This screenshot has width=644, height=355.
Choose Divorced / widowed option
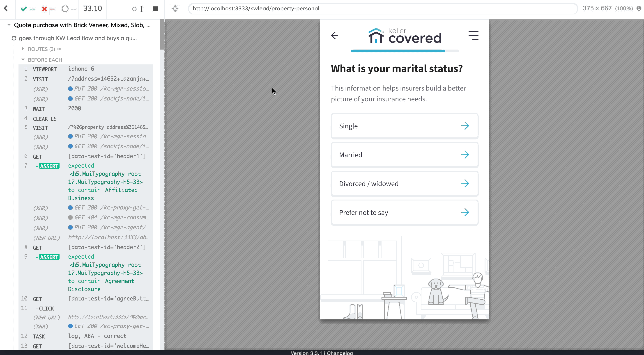[404, 184]
